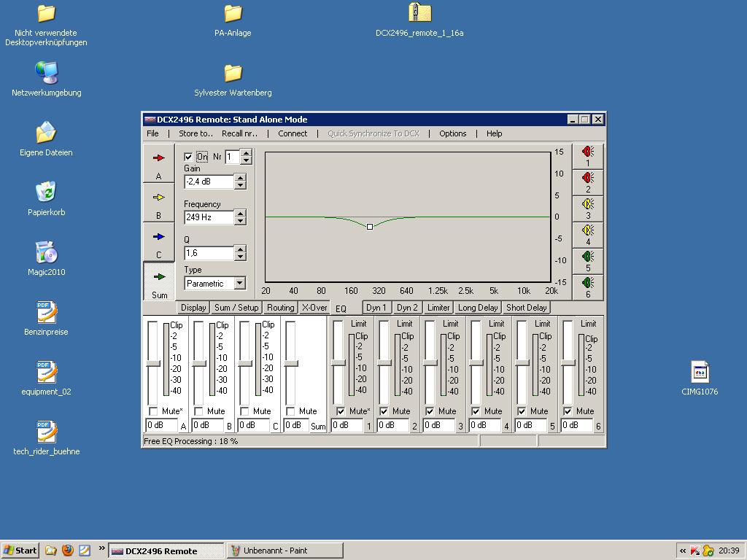Select output 2 red speaker icon
This screenshot has height=560, width=747.
point(588,182)
